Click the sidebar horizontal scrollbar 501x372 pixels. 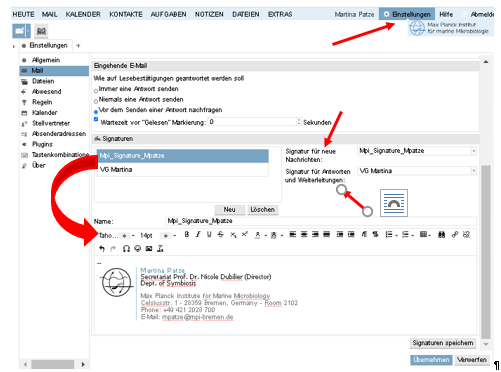pos(53,364)
